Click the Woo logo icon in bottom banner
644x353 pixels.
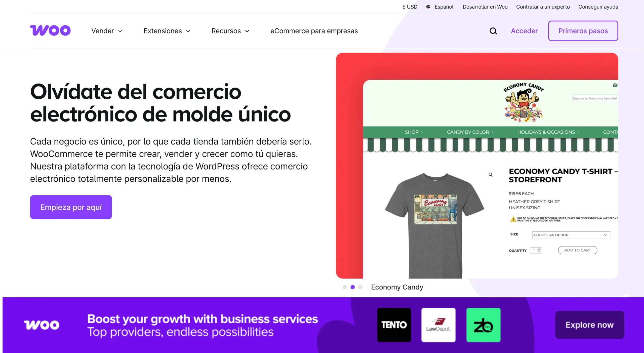tap(41, 325)
